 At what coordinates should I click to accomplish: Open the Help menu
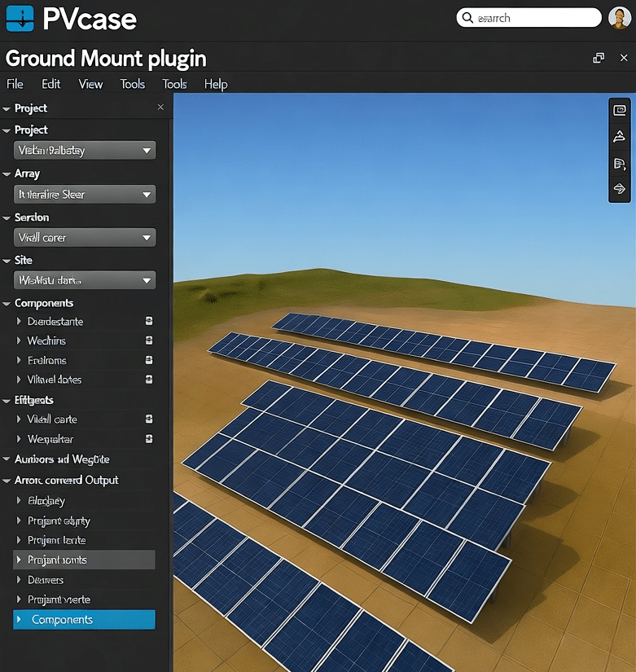click(x=216, y=84)
